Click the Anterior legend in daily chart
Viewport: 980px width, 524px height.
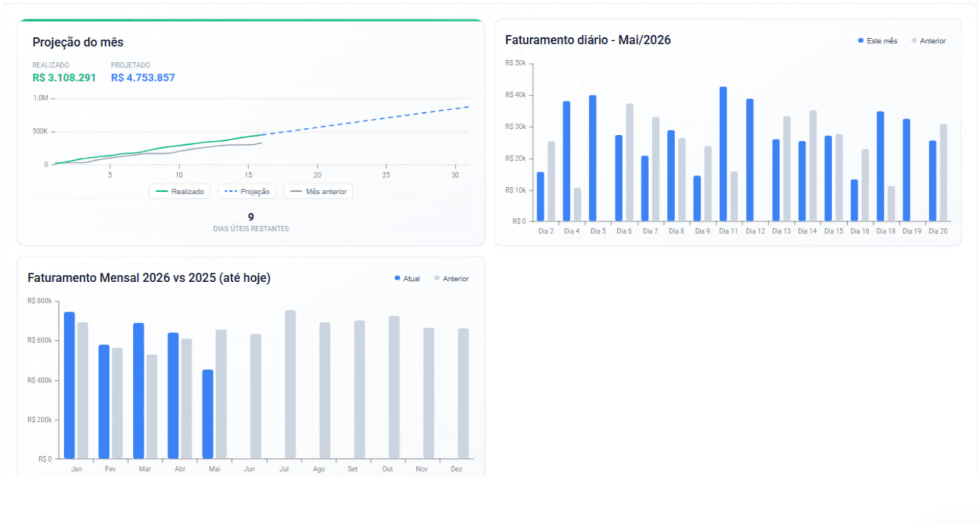[x=929, y=41]
